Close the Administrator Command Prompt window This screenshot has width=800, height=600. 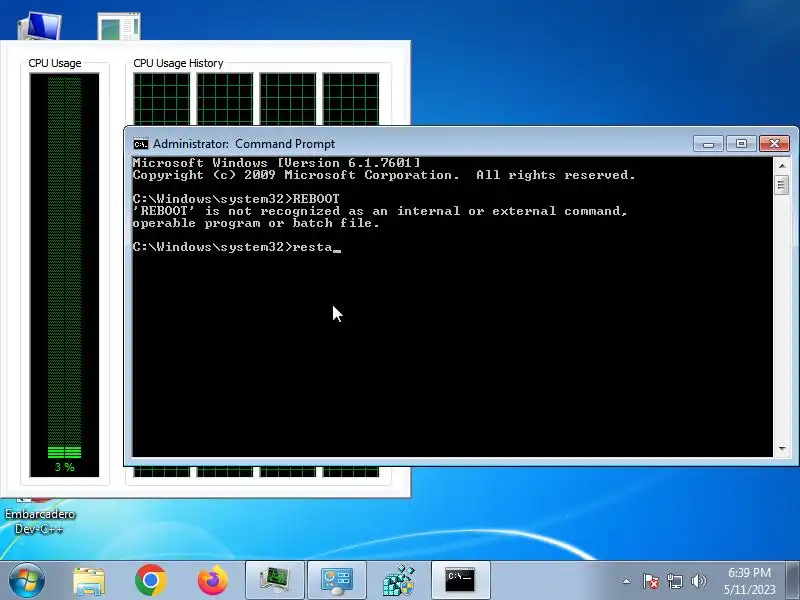coord(774,143)
